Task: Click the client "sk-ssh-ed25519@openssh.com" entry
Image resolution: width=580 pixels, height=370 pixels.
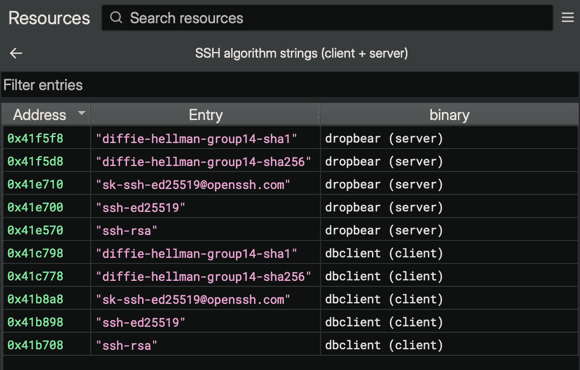Action: click(x=193, y=299)
